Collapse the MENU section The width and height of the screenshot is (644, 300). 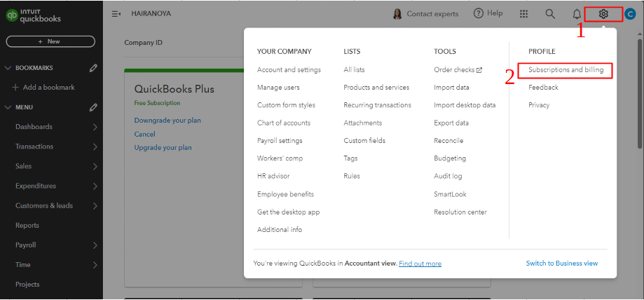point(8,108)
